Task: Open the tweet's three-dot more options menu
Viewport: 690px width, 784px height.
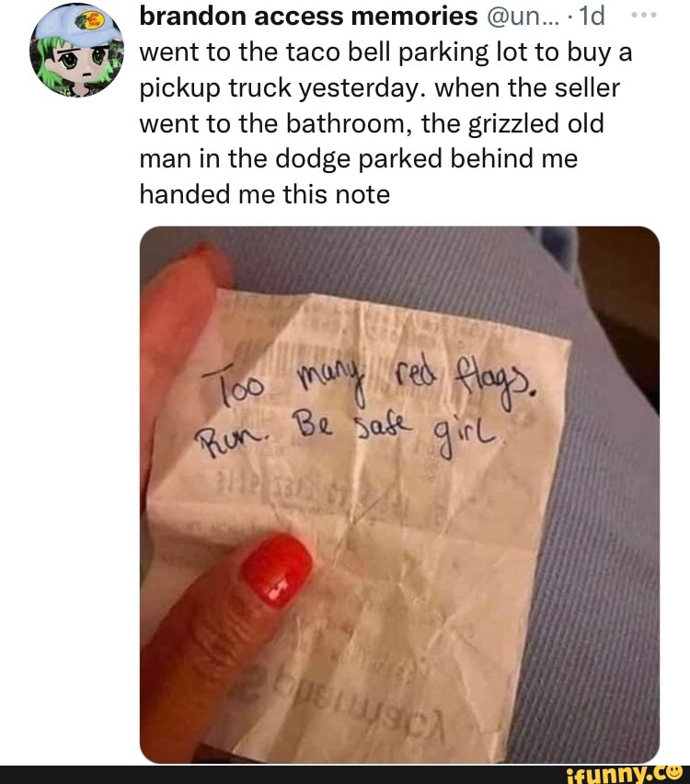Action: (x=643, y=16)
